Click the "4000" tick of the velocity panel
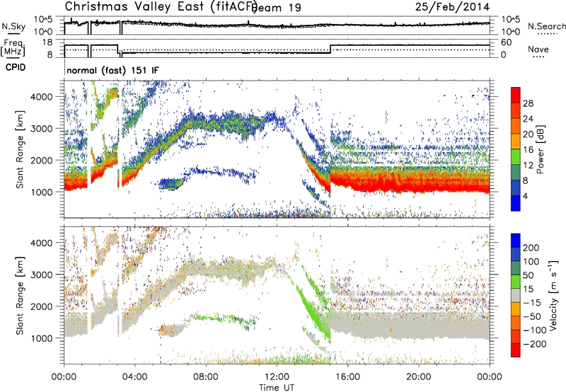 (x=42, y=243)
